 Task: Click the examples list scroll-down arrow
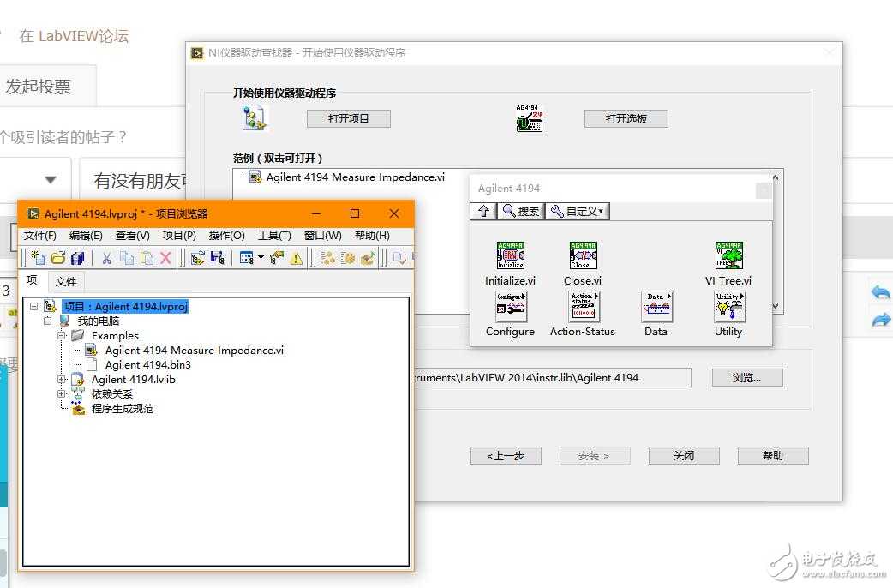[775, 306]
